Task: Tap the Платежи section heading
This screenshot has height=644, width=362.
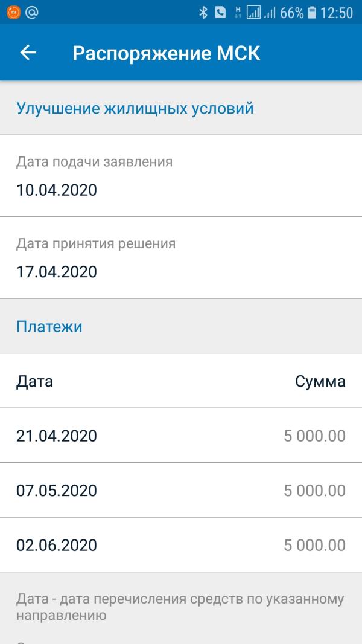Action: (x=49, y=326)
